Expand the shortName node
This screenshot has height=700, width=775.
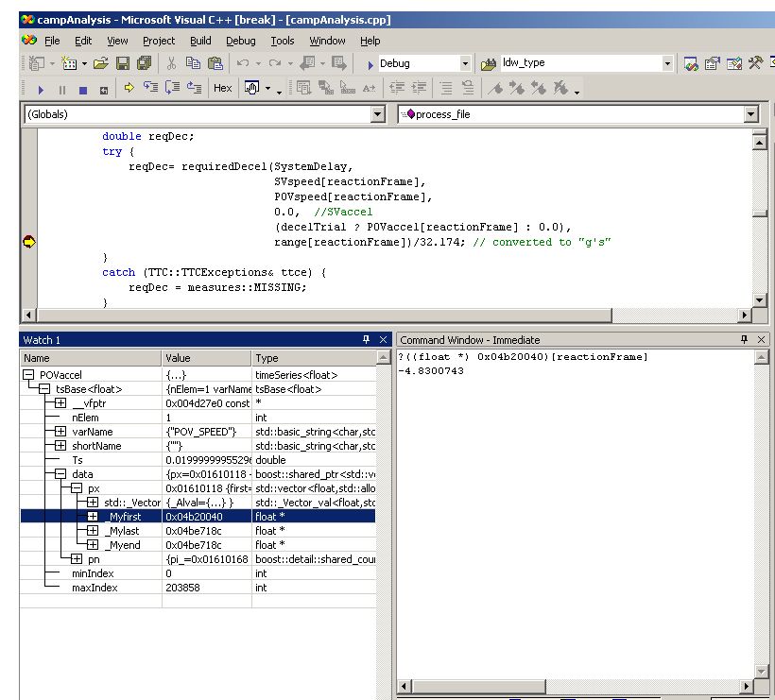click(60, 446)
